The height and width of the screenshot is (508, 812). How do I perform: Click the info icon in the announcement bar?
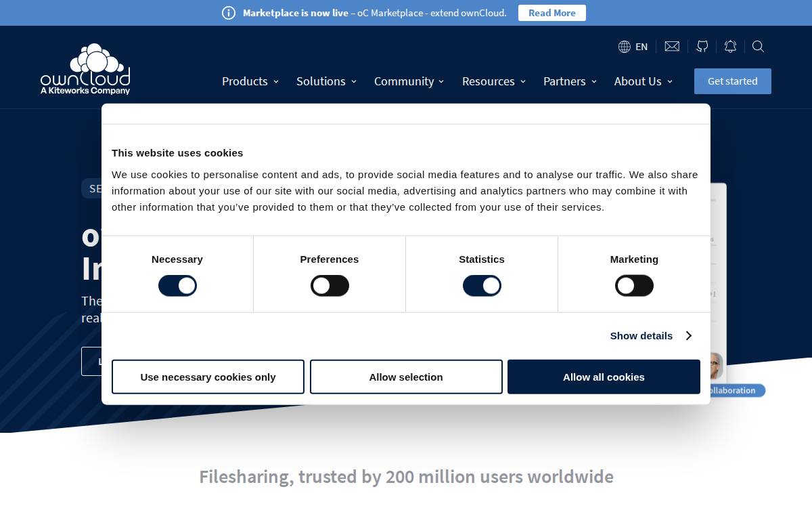pyautogui.click(x=229, y=13)
